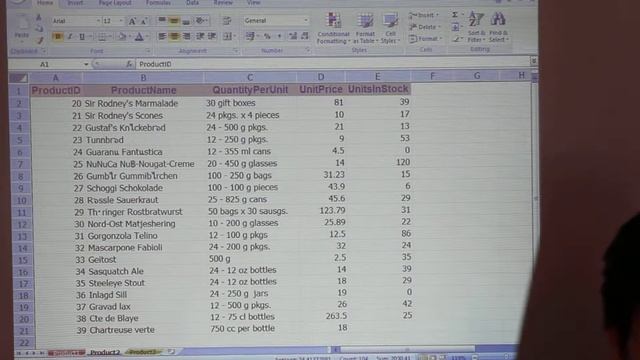The height and width of the screenshot is (360, 640).
Task: Switch to the Page Layout ribbon tab
Action: (115, 3)
